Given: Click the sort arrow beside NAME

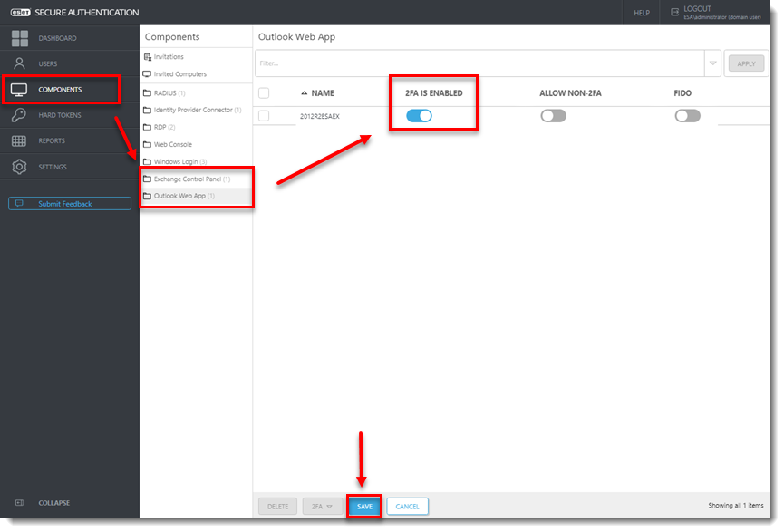Looking at the screenshot, I should 304,93.
